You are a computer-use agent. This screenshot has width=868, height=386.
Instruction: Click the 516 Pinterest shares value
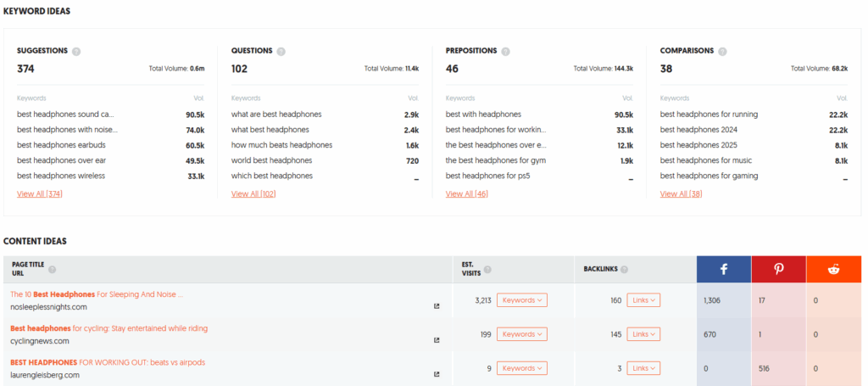765,368
